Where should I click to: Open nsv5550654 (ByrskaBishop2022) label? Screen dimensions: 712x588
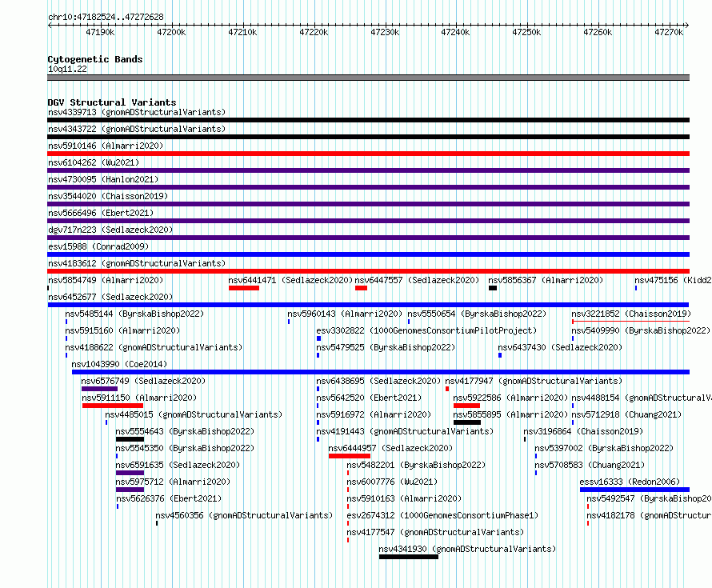click(477, 314)
